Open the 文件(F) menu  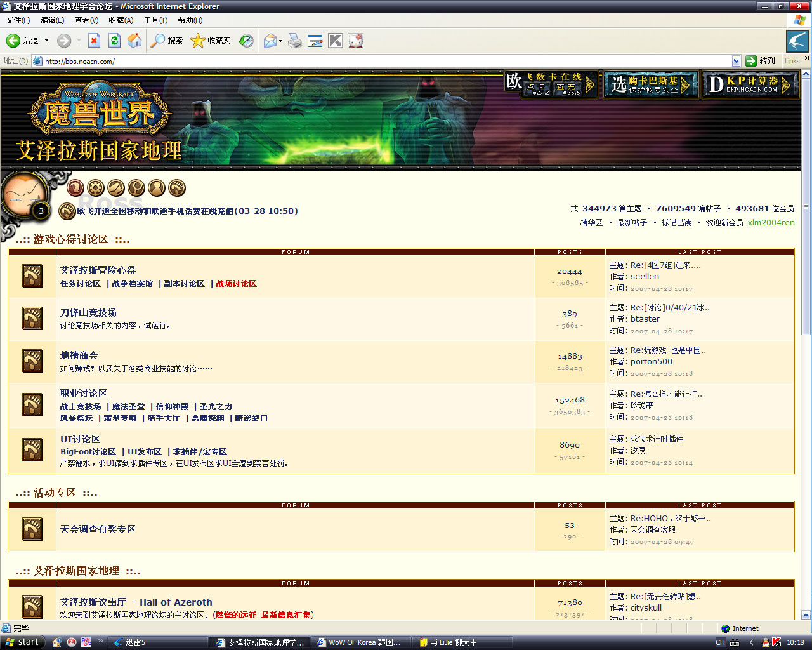[x=18, y=20]
